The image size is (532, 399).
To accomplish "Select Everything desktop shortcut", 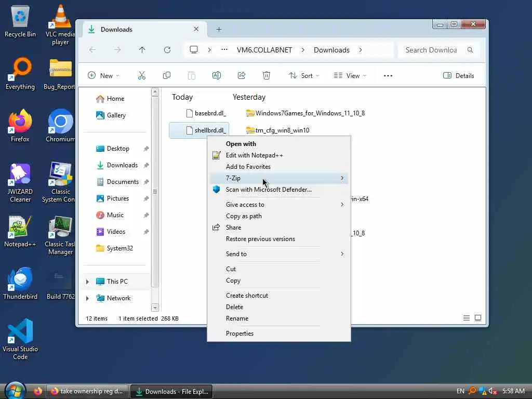I will [x=20, y=74].
